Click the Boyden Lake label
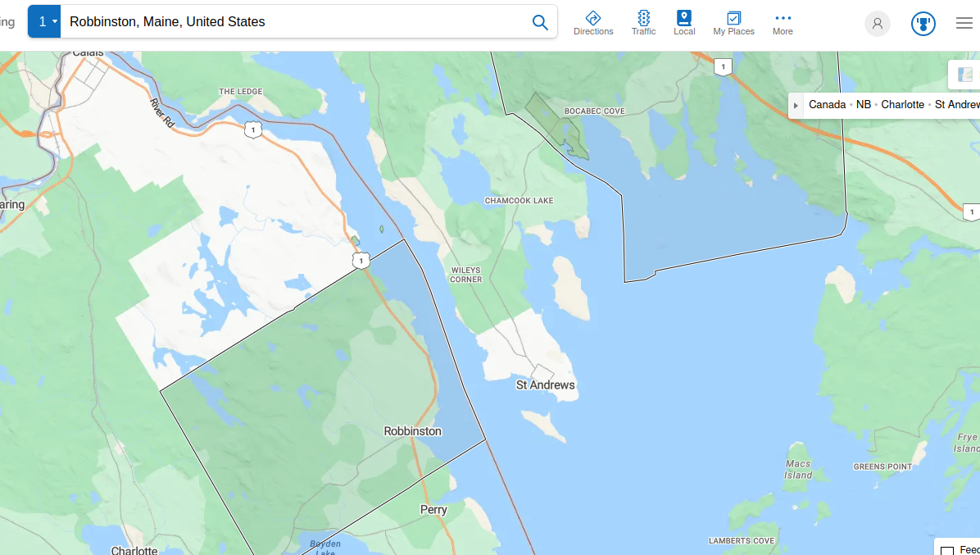The width and height of the screenshot is (980, 555). [325, 548]
